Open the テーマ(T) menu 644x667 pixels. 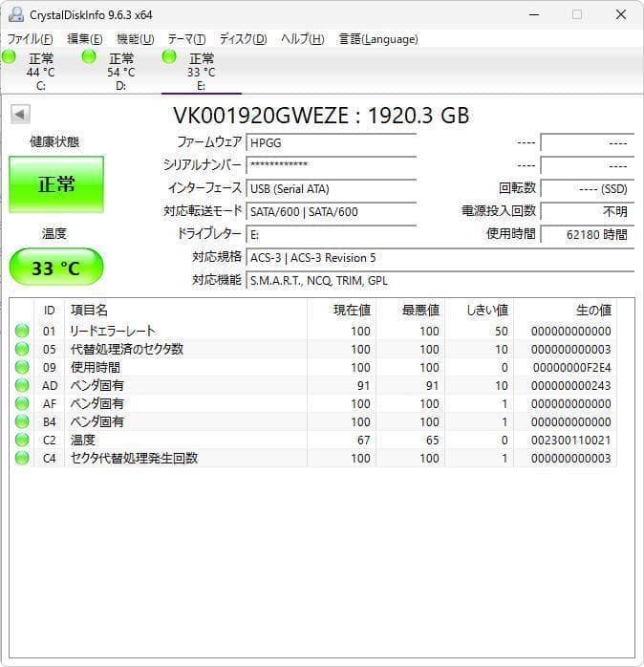point(186,39)
